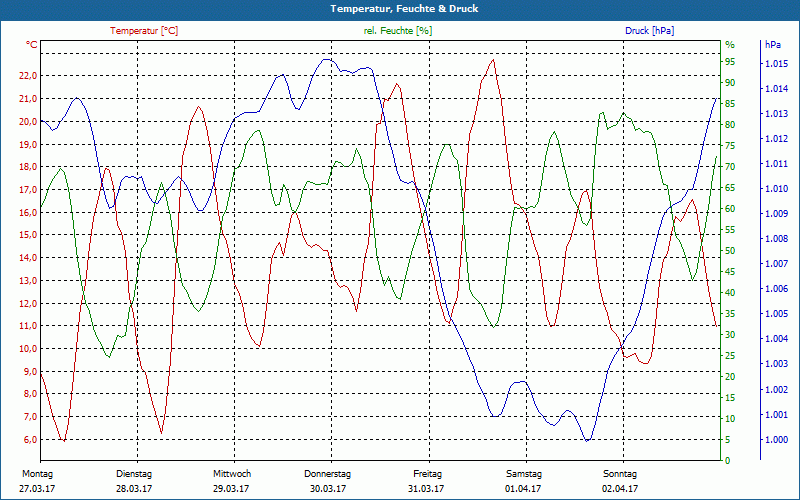The width and height of the screenshot is (800, 500).
Task: Click the '18,0' temperature axis value
Action: tap(29, 167)
